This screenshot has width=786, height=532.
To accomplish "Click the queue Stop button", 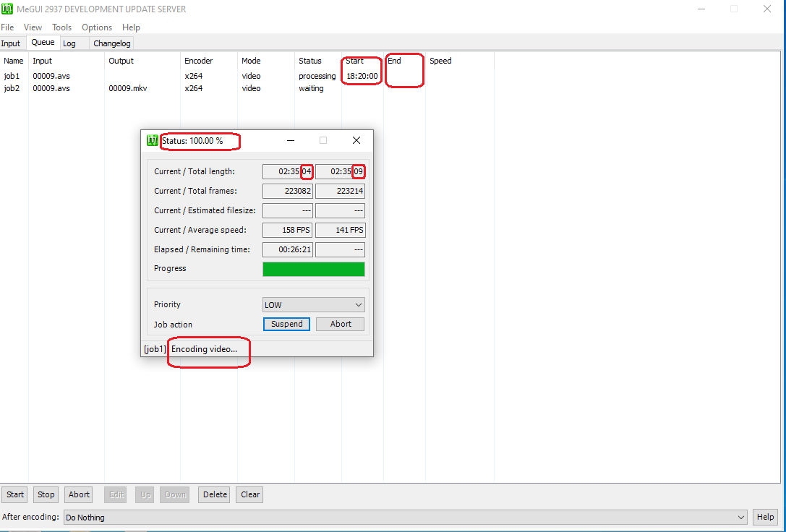I will pos(46,494).
